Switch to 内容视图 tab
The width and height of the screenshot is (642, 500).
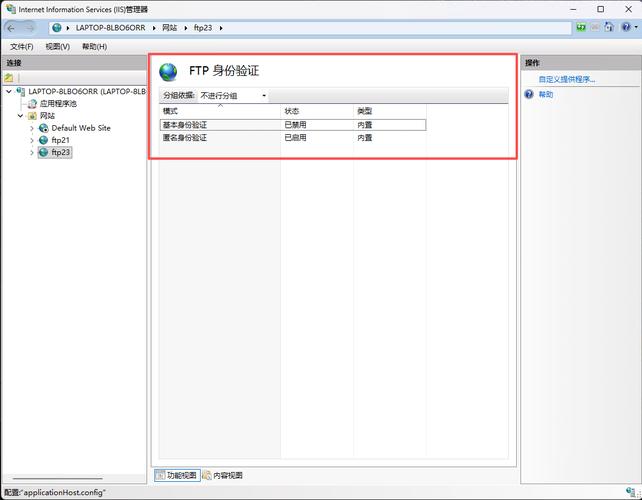[x=222, y=475]
